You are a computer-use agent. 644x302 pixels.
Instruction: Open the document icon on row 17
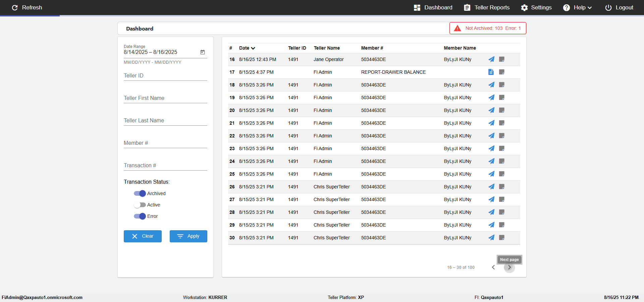[x=491, y=72]
